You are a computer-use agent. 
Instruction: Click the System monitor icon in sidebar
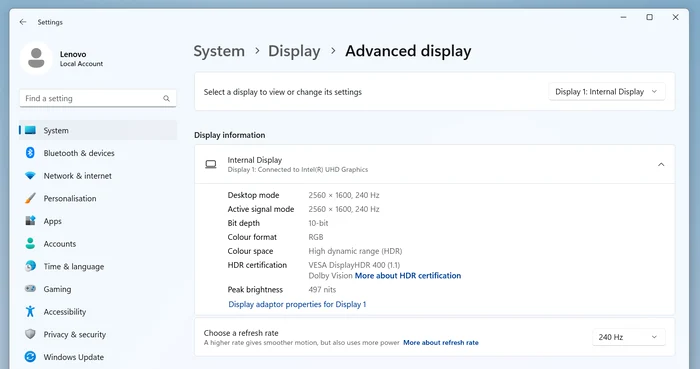[x=30, y=130]
